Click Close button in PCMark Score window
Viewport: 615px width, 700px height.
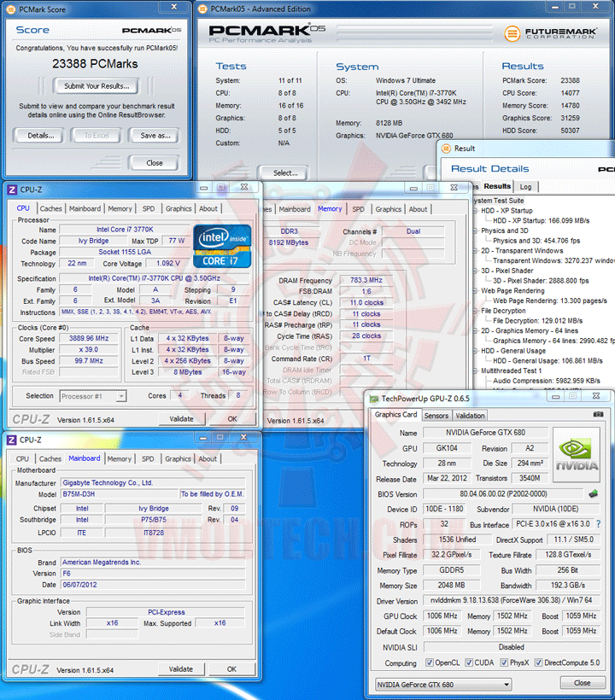[155, 162]
